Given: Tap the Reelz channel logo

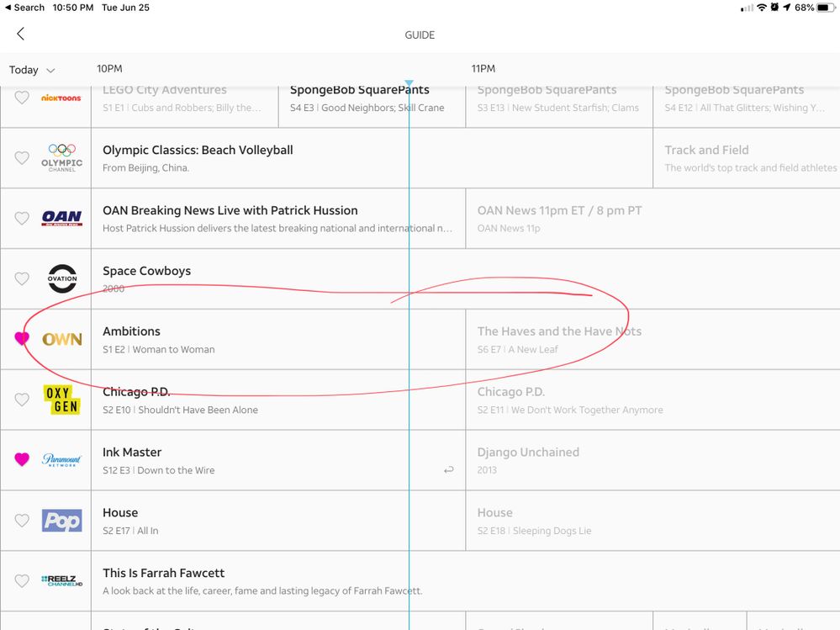Looking at the screenshot, I should 62,580.
